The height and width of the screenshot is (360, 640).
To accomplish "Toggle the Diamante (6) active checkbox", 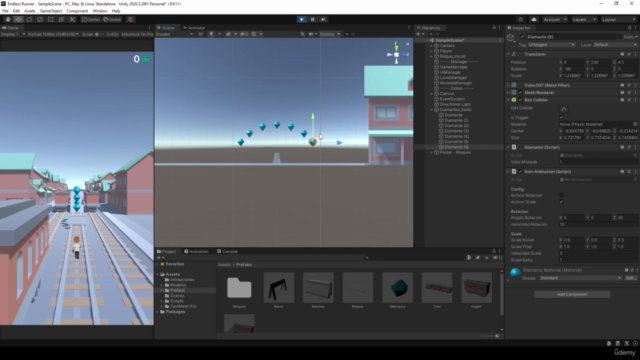I will 522,37.
